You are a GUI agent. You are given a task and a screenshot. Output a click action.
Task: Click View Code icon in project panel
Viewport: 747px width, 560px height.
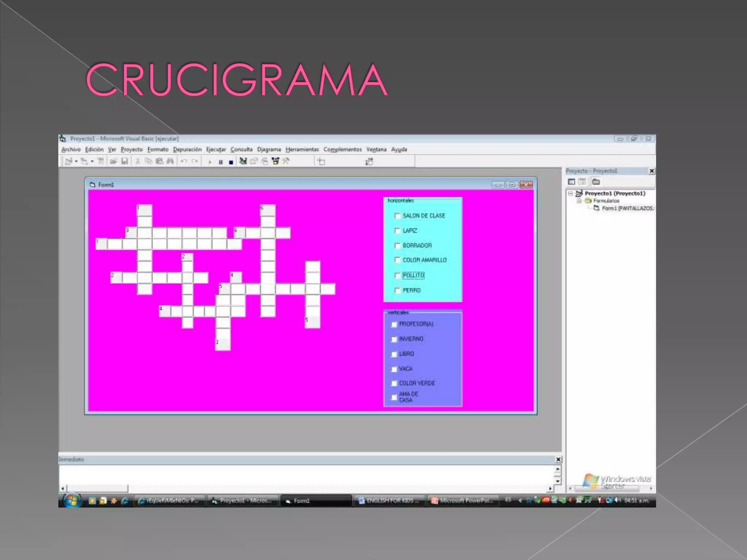pos(572,182)
